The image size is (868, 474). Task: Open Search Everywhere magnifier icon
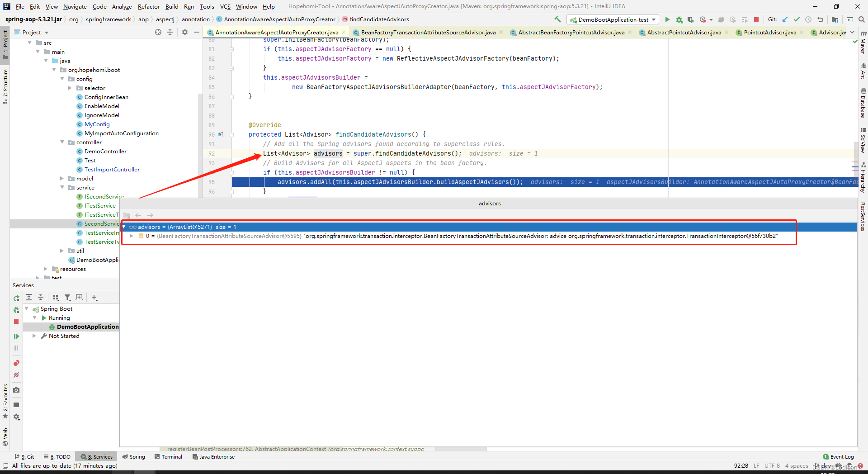pos(862,19)
